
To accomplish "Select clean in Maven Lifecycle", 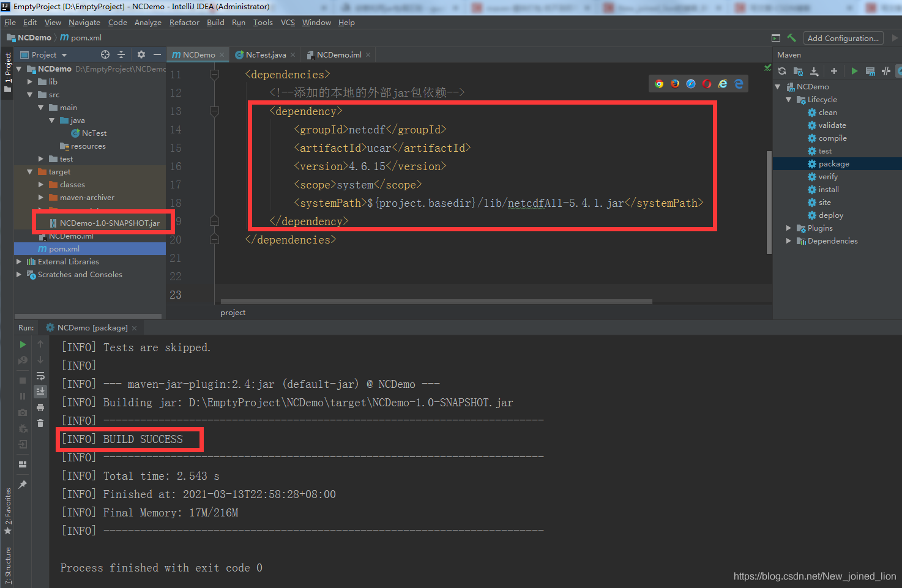I will 827,113.
